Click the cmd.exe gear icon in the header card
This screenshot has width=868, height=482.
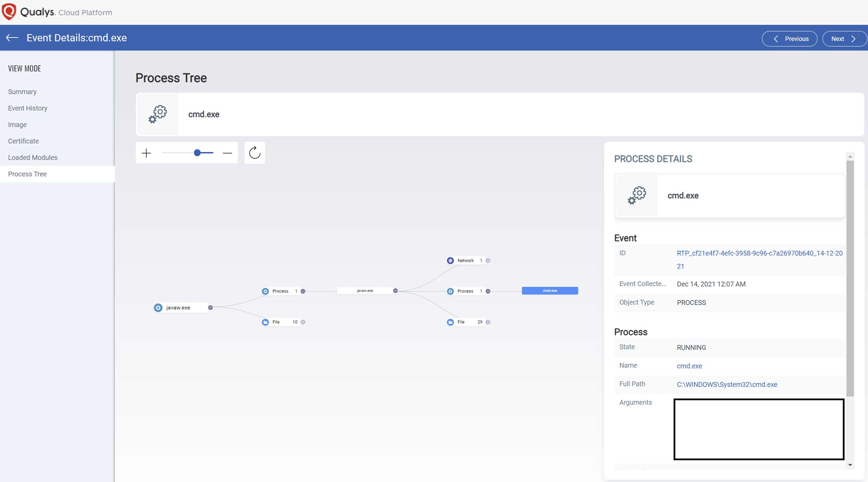click(x=157, y=114)
